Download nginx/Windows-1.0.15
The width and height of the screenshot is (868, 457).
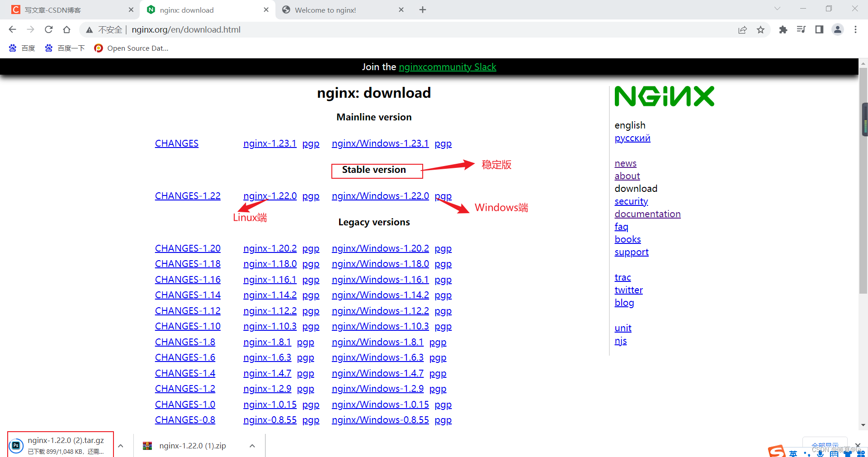pos(380,405)
